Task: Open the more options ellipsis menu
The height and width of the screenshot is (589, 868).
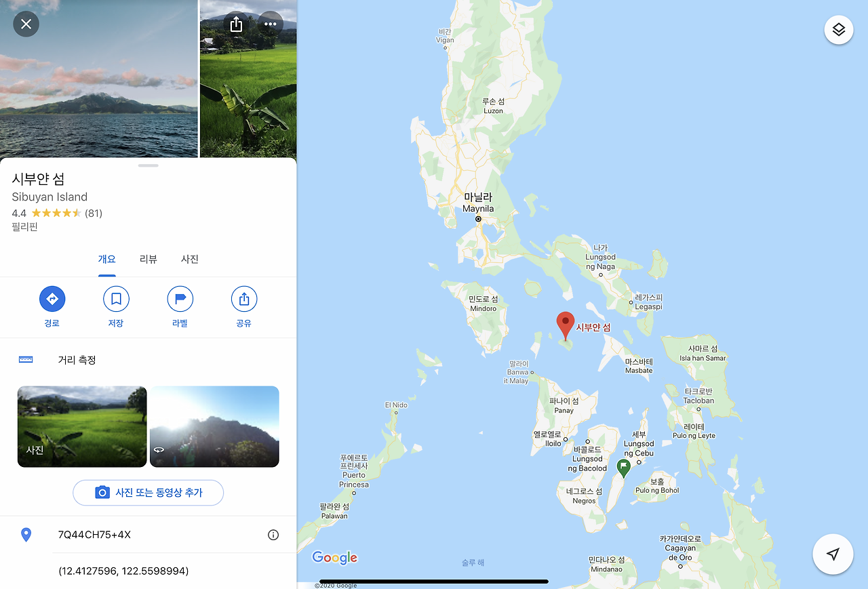Action: tap(271, 24)
